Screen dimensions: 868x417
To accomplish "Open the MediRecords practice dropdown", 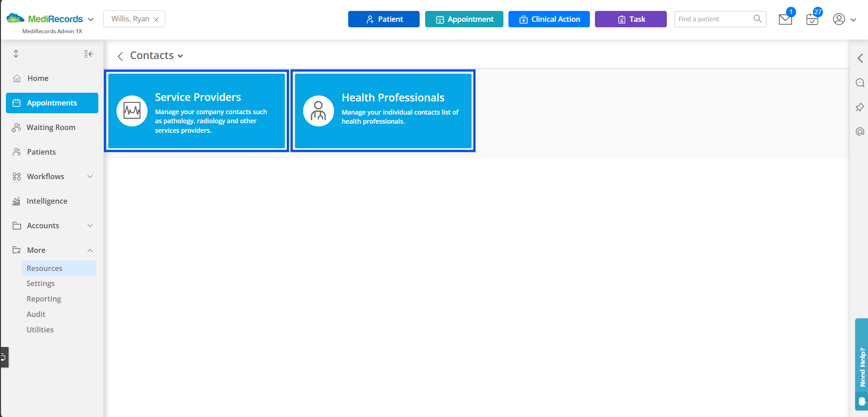I will [x=91, y=20].
